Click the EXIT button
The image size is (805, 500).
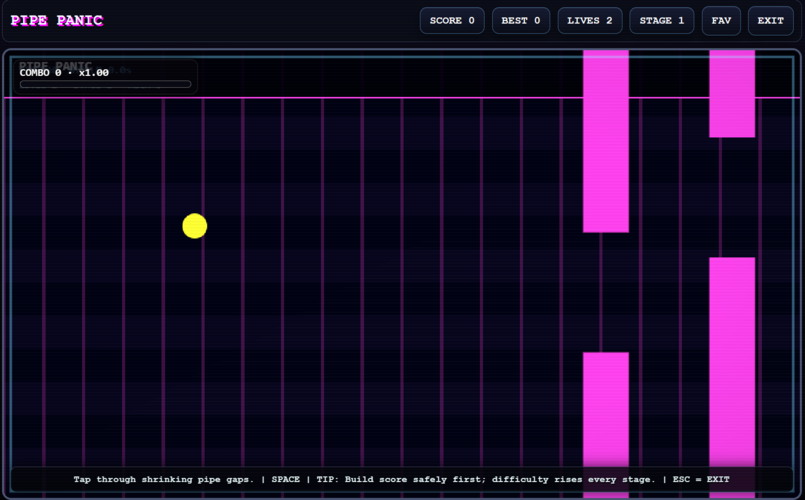tap(770, 21)
